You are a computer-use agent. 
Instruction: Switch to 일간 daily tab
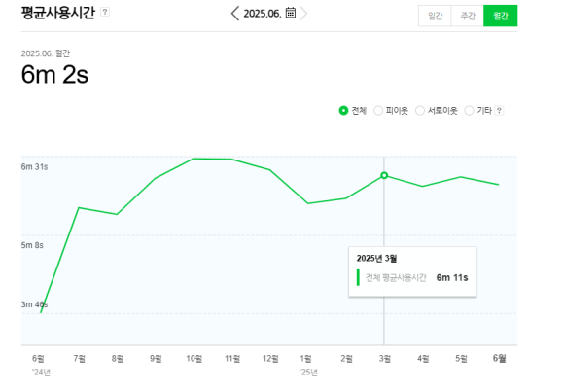tap(435, 16)
